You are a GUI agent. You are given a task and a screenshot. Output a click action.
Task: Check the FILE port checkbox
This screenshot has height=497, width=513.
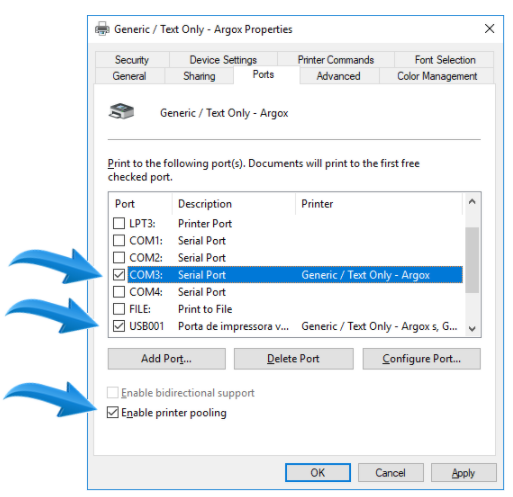[x=119, y=309]
